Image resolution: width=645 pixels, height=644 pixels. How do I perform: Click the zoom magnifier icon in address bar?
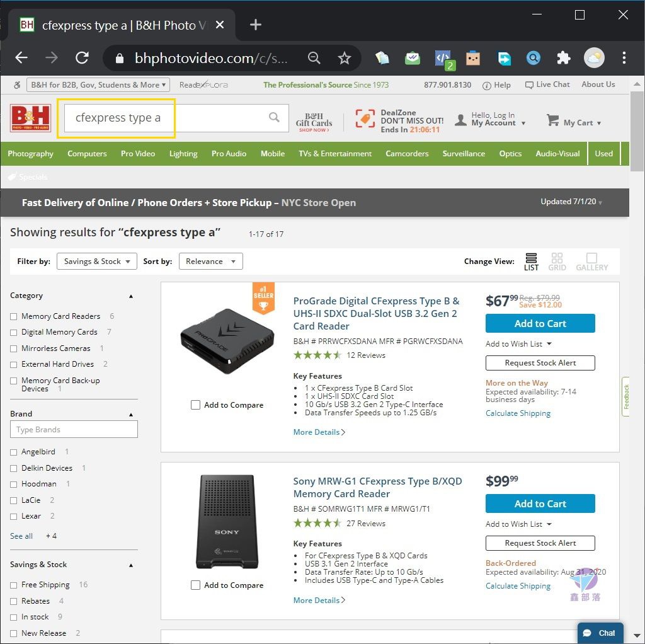point(314,58)
